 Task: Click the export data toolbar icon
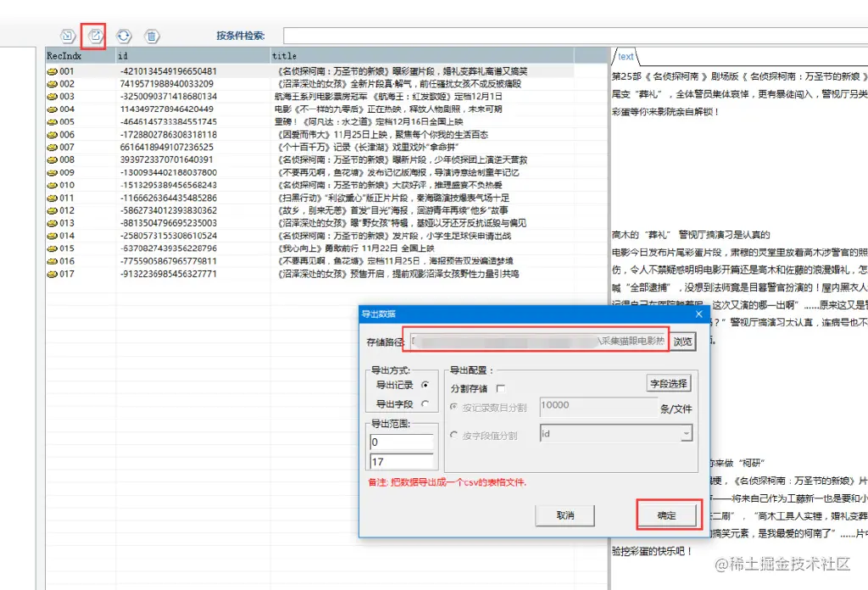point(95,36)
